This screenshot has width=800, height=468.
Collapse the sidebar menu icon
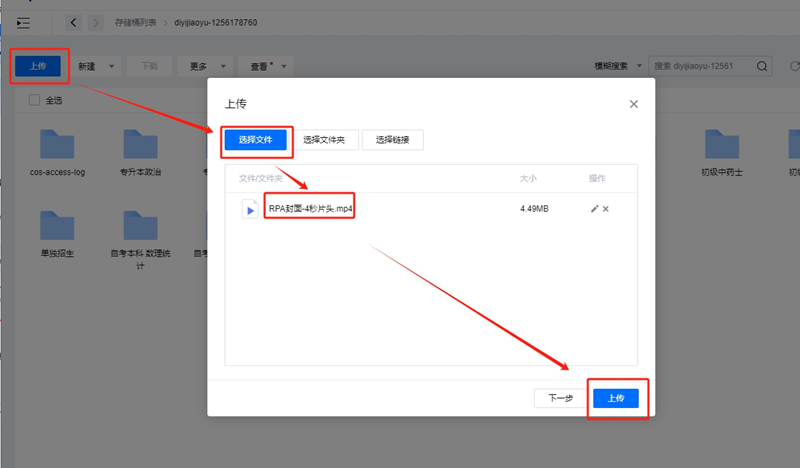pyautogui.click(x=23, y=23)
